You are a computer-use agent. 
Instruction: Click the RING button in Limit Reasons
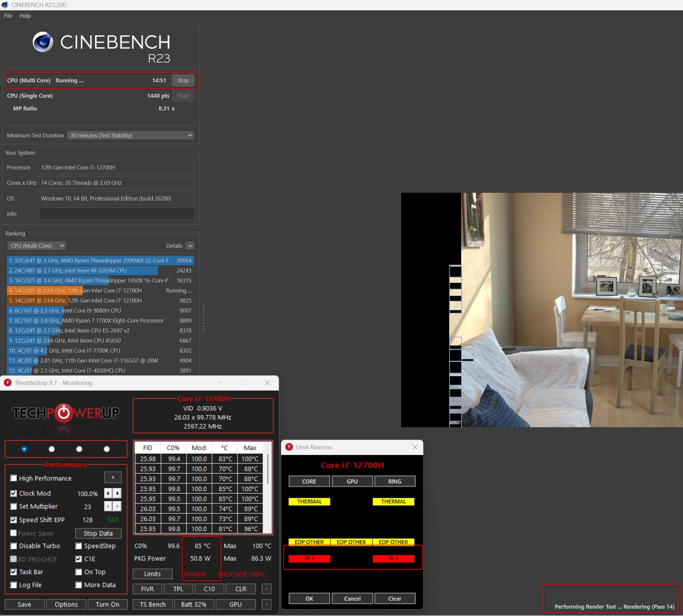coord(395,481)
